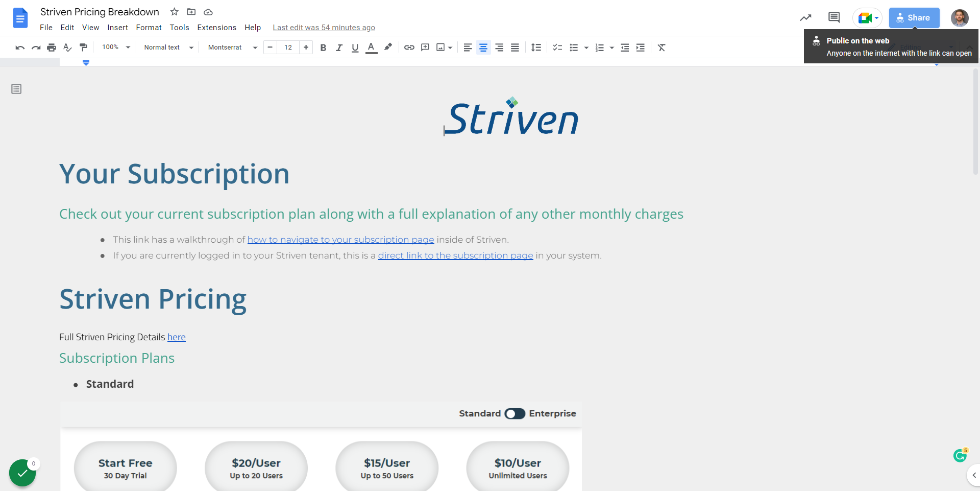Open the Extensions menu
The height and width of the screenshot is (491, 980).
click(x=217, y=28)
